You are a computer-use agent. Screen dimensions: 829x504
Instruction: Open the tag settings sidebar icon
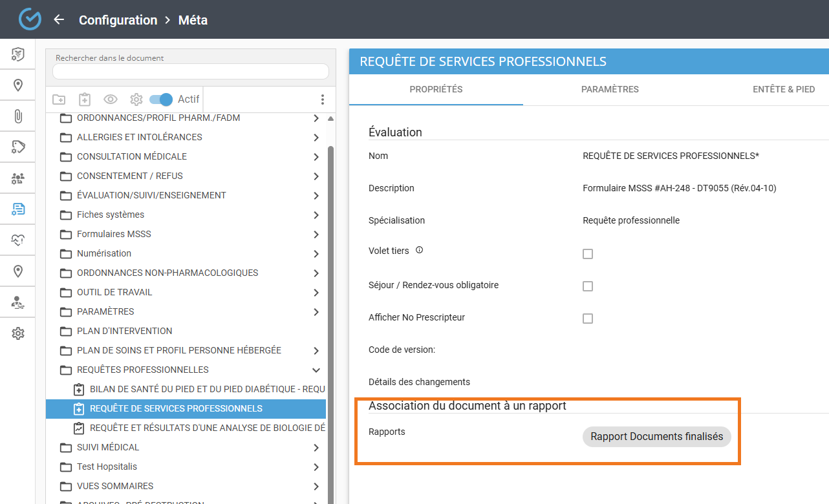(x=18, y=147)
